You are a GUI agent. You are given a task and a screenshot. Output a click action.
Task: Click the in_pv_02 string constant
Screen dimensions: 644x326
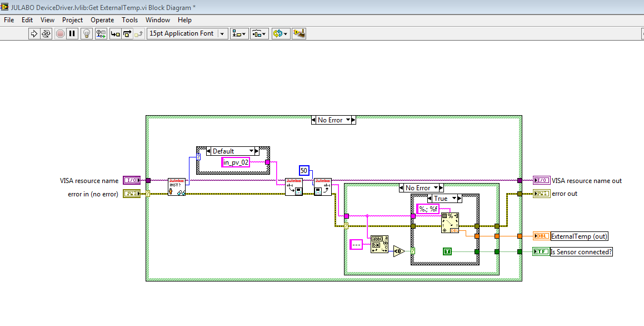[236, 162]
